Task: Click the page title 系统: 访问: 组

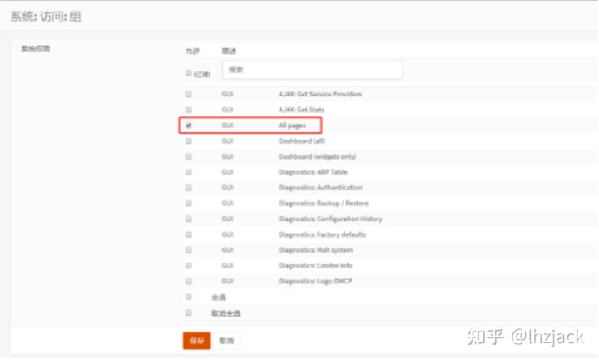Action: tap(46, 17)
